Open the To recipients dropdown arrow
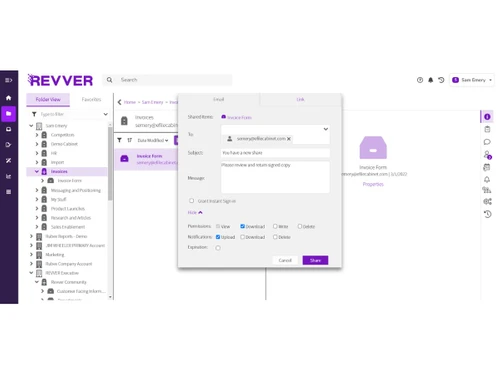 click(326, 129)
